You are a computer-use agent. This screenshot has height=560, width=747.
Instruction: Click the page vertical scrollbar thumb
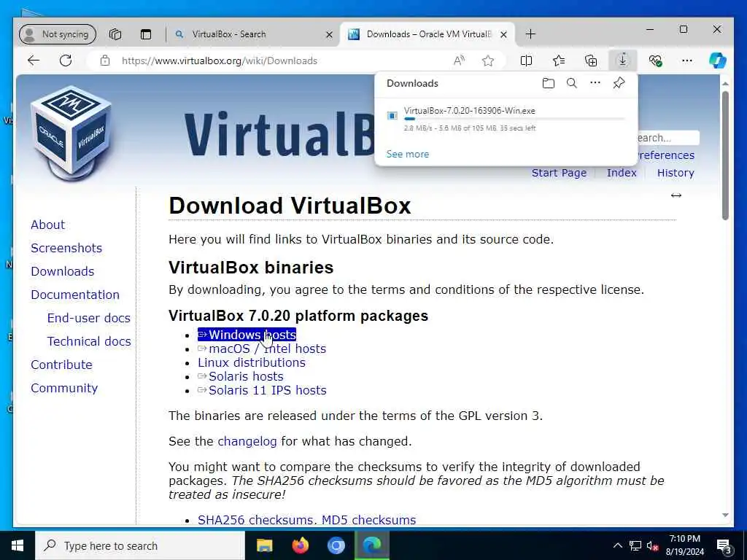725,155
